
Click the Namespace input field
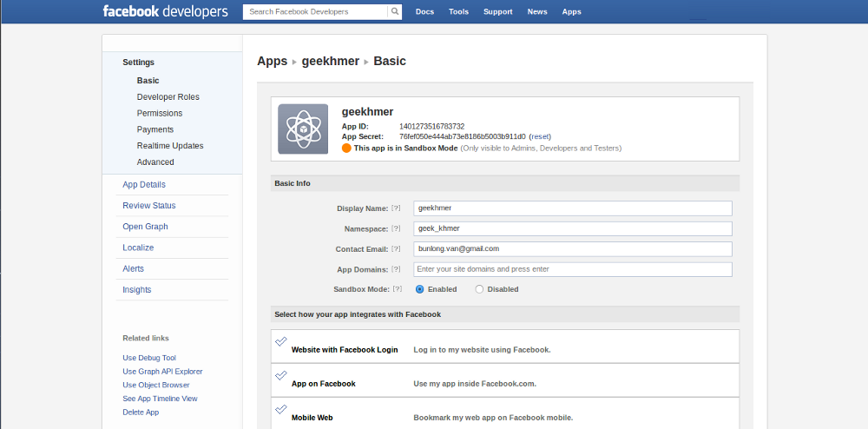(x=572, y=228)
